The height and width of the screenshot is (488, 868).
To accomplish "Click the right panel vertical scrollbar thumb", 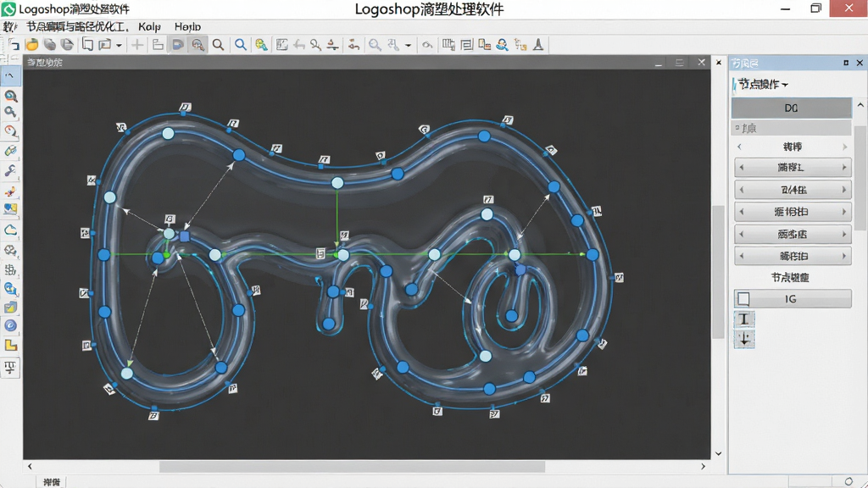I will point(861,177).
